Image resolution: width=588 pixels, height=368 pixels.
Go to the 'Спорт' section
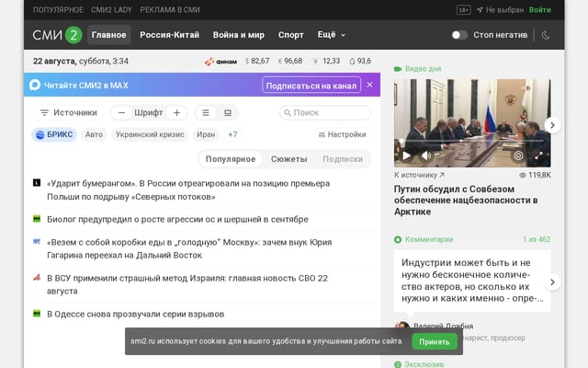pyautogui.click(x=290, y=35)
